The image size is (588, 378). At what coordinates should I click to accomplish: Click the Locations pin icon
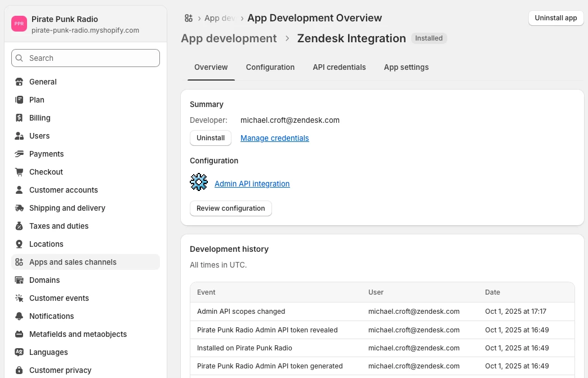(19, 244)
